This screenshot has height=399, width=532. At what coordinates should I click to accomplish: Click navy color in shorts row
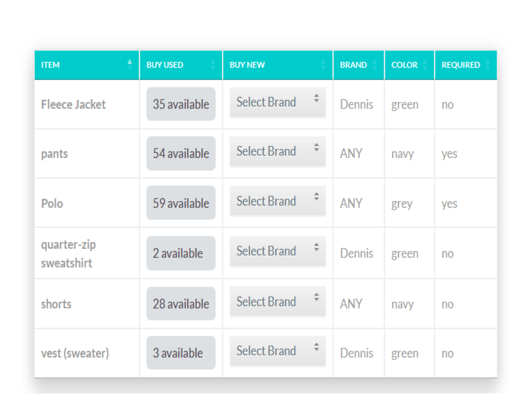click(x=402, y=305)
